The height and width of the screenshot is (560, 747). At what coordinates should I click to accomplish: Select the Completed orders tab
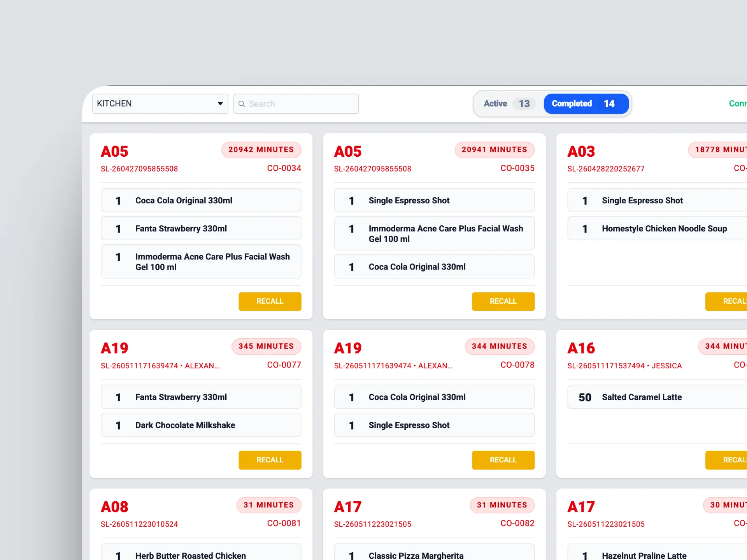[586, 103]
